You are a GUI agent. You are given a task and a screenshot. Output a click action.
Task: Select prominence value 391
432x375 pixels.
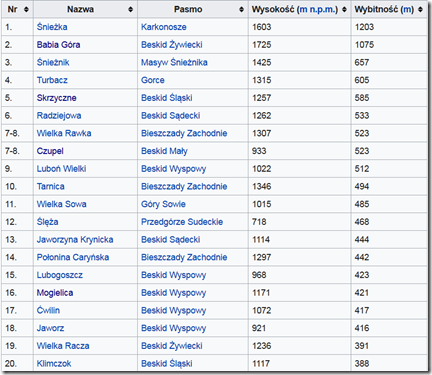tap(362, 346)
